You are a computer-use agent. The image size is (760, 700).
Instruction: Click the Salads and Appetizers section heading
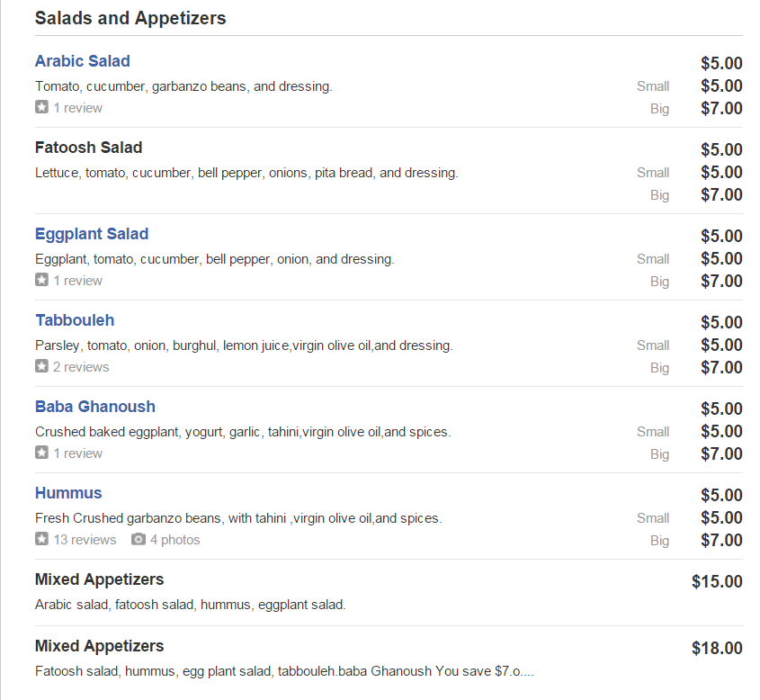[x=130, y=18]
